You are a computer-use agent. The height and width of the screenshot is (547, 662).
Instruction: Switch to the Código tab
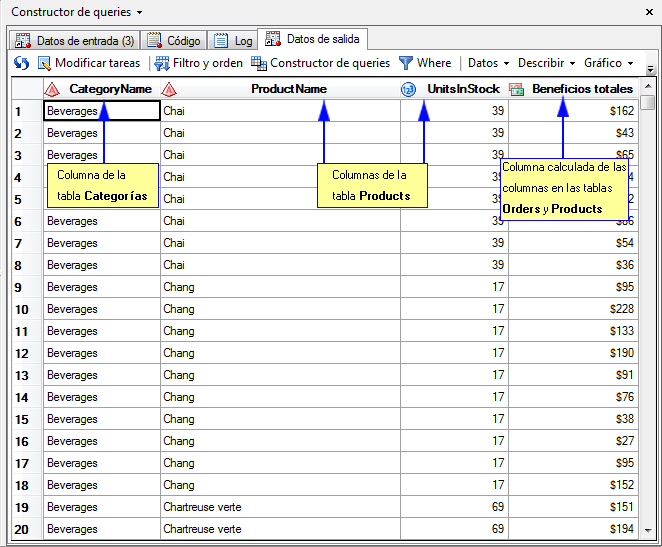pos(174,41)
